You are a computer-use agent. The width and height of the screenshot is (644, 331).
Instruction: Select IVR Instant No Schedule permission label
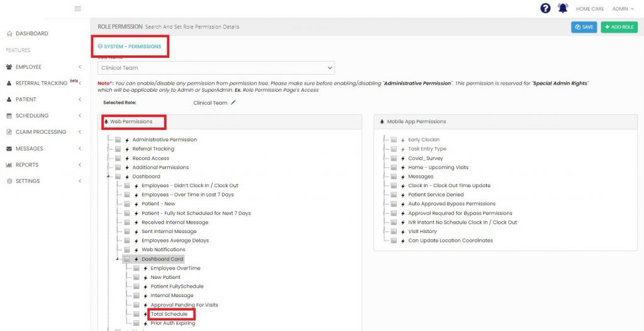[x=462, y=222]
